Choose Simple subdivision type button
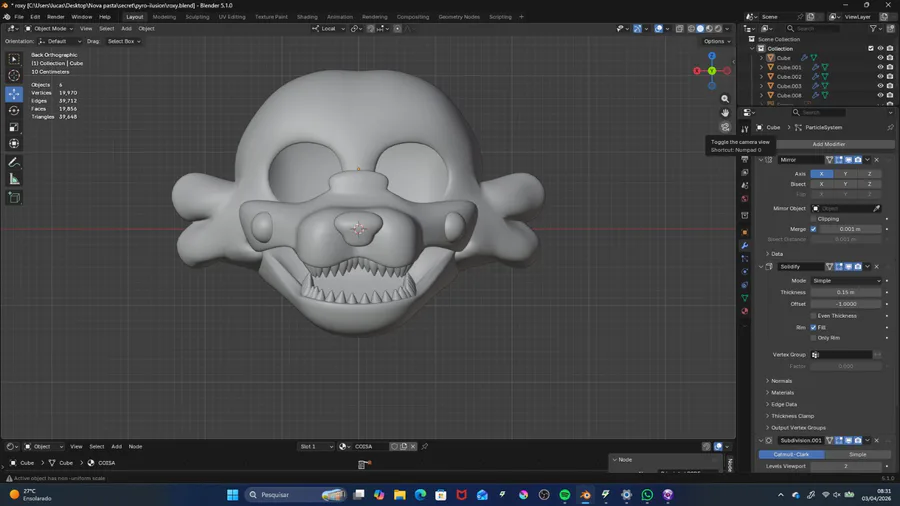The image size is (900, 506). coord(857,454)
